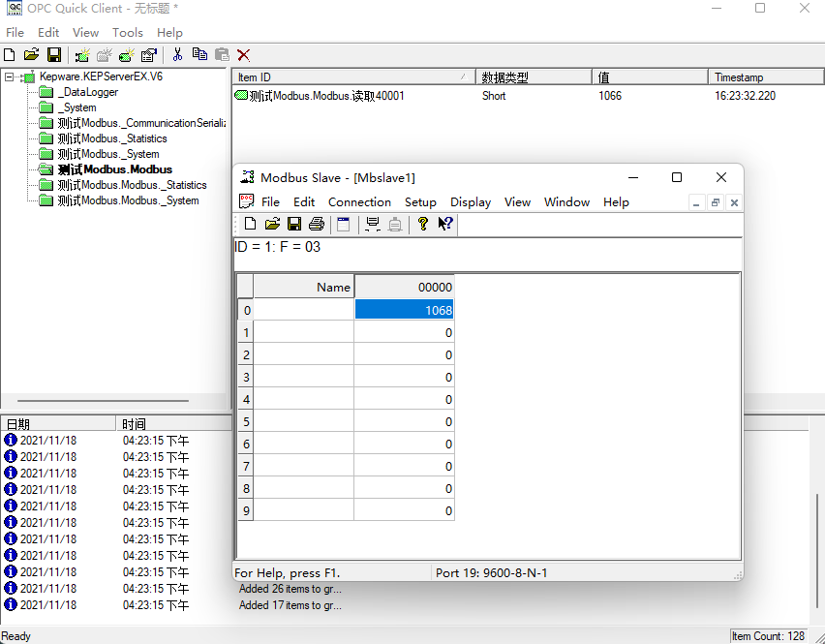Open the Setup menu in Modbus Slave
The width and height of the screenshot is (825, 644).
pos(420,202)
